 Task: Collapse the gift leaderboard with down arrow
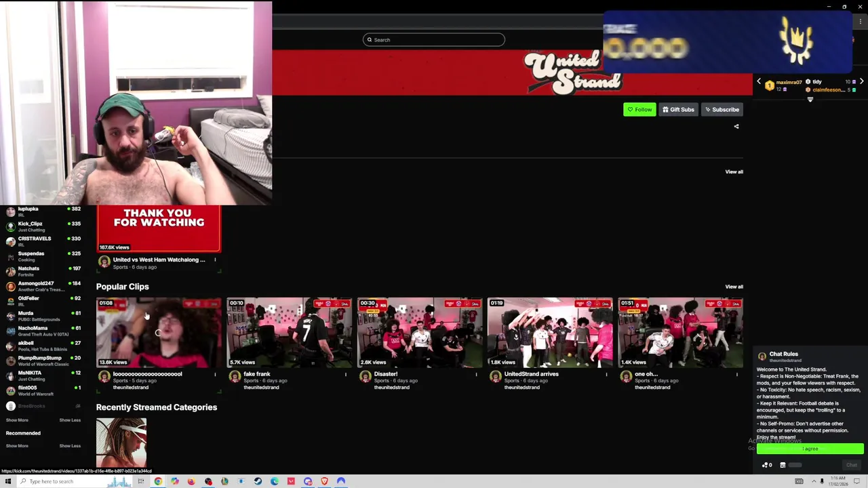[x=810, y=100]
